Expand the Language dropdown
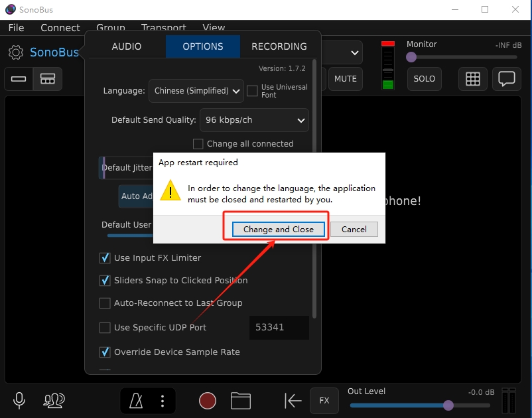The height and width of the screenshot is (418, 532). coord(196,91)
